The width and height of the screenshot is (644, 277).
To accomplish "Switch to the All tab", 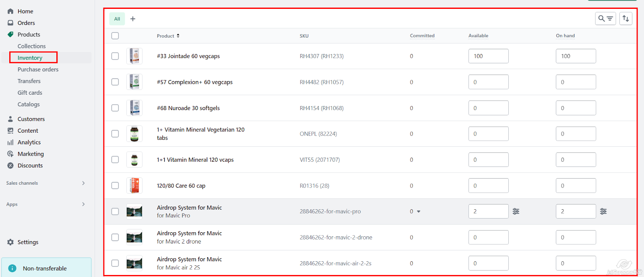I will click(x=117, y=19).
